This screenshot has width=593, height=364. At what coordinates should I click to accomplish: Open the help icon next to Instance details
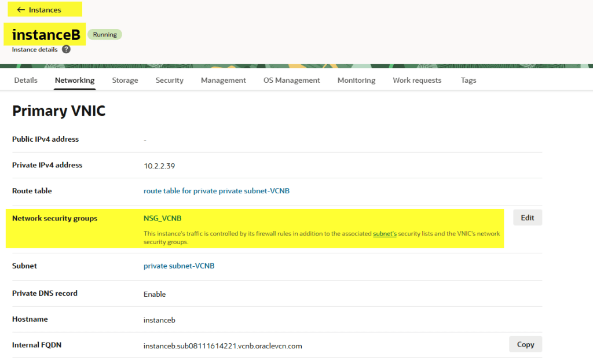(x=66, y=50)
